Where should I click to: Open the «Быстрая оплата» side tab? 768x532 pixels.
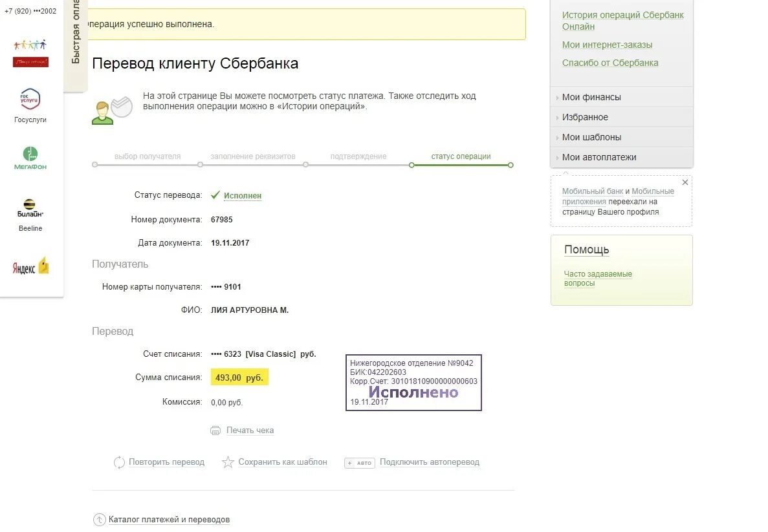(76, 44)
